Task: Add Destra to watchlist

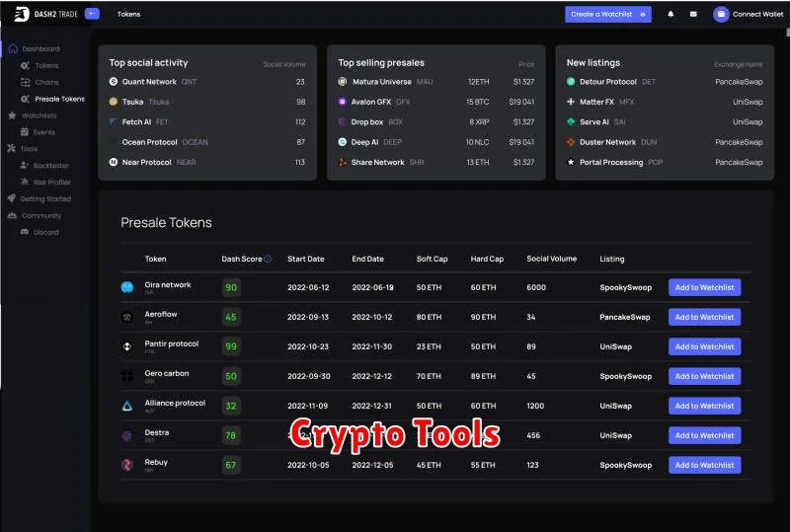Action: pos(704,435)
